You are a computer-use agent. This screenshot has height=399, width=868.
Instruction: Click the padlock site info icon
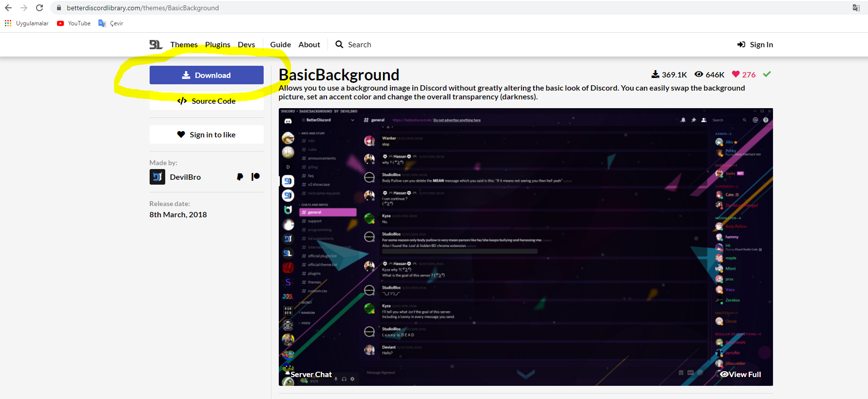point(59,8)
